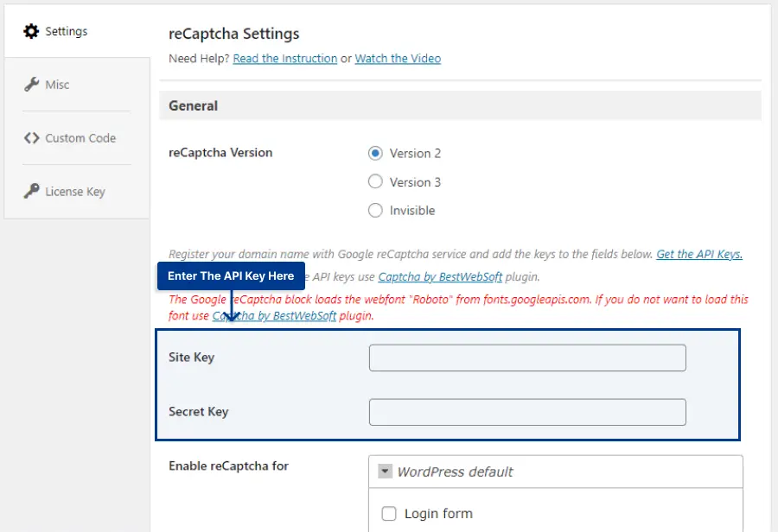The height and width of the screenshot is (532, 778).
Task: Select the Version 2 radio button
Action: (x=375, y=153)
